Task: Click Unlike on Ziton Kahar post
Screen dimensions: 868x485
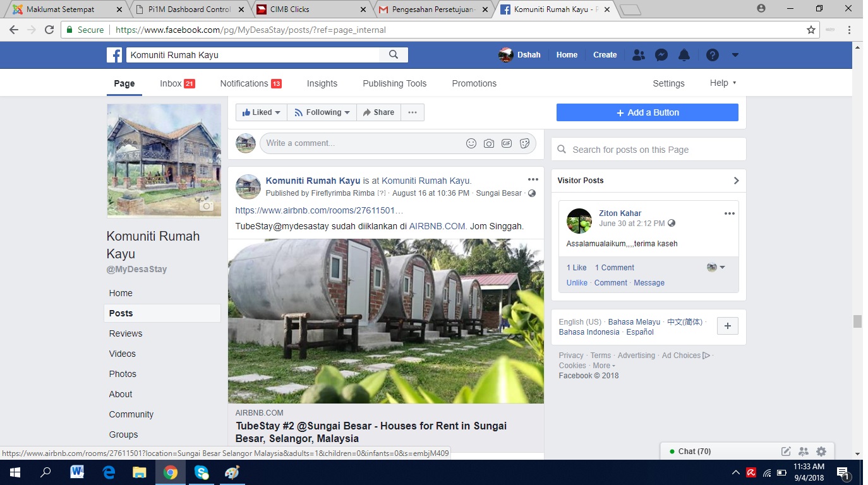Action: tap(577, 283)
